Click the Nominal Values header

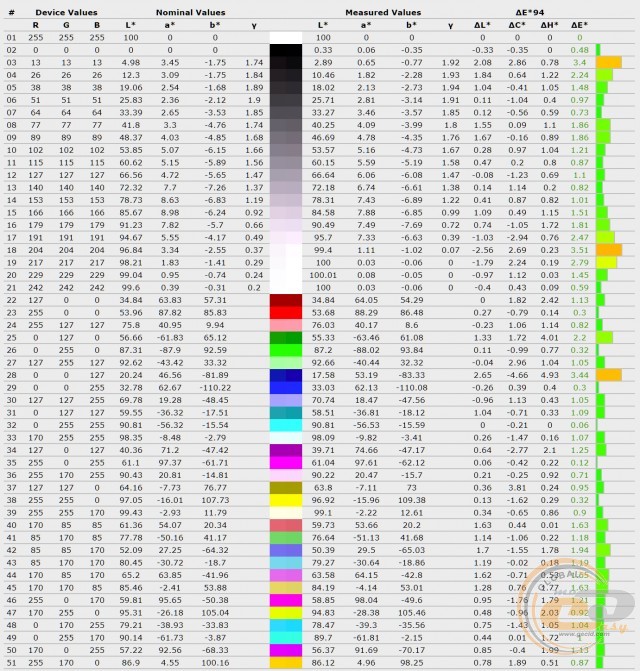click(x=190, y=12)
